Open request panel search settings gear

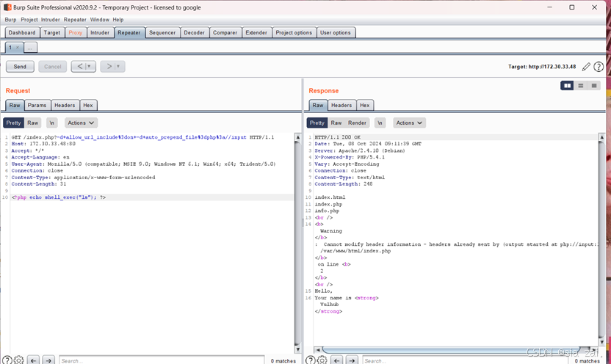(18, 360)
